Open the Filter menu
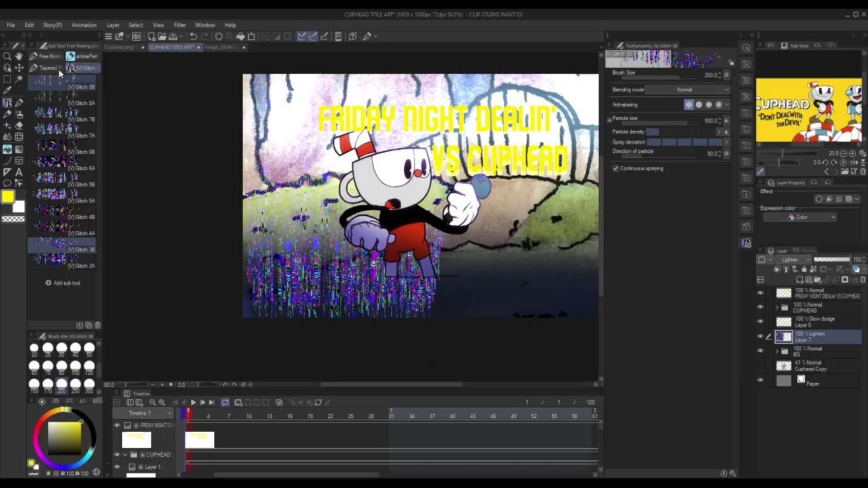This screenshot has width=868, height=488. point(180,25)
